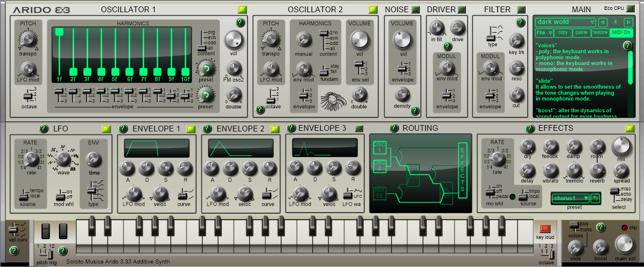Open the Driver section help icon
This screenshot has height=267, width=644.
tap(447, 46)
